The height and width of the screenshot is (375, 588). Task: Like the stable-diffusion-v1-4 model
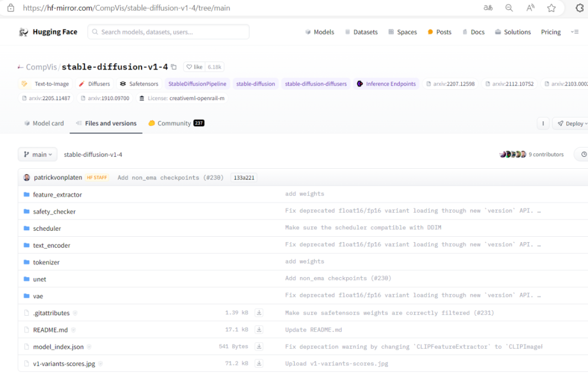[x=194, y=67]
